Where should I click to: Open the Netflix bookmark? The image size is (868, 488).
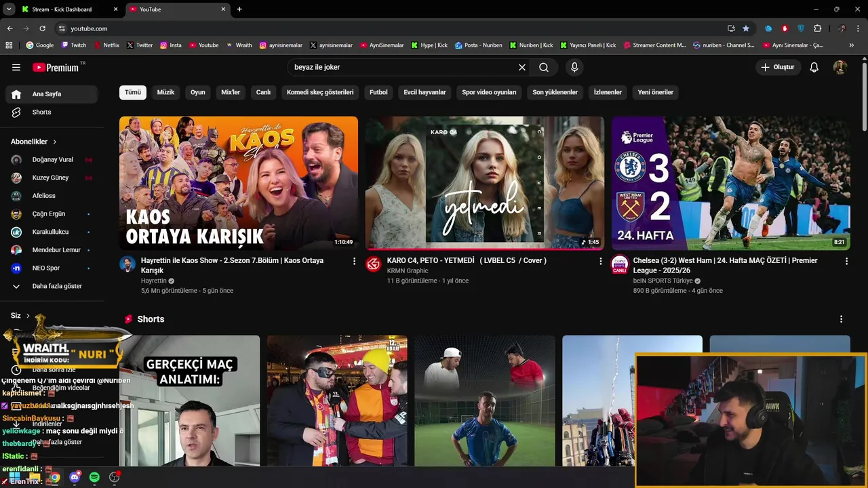coord(106,45)
